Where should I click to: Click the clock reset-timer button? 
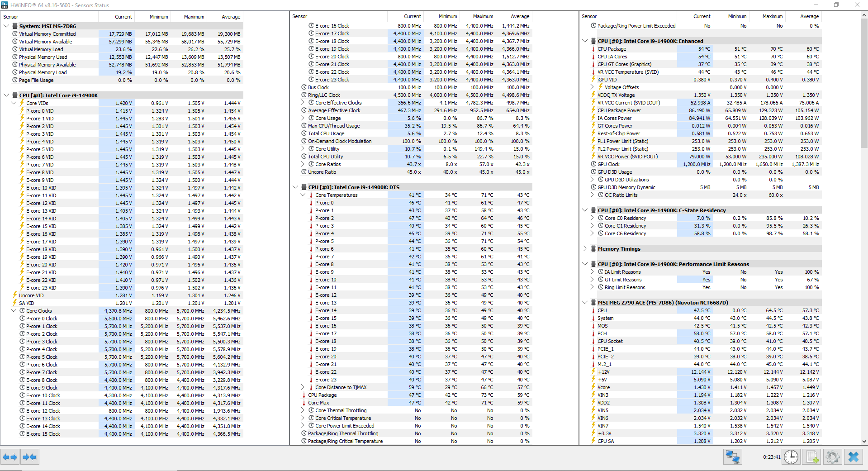point(791,457)
